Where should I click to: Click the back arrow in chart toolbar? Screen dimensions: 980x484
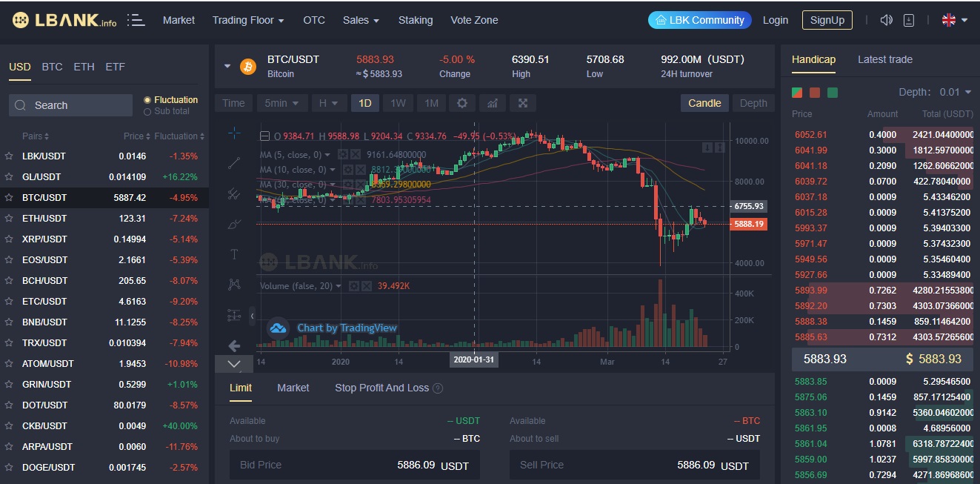pyautogui.click(x=234, y=345)
